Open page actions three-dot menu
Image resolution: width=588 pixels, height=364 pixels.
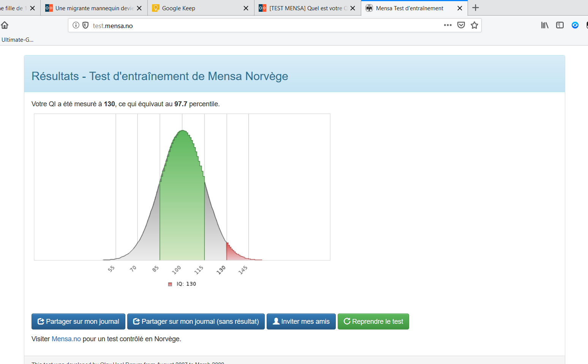coord(448,25)
